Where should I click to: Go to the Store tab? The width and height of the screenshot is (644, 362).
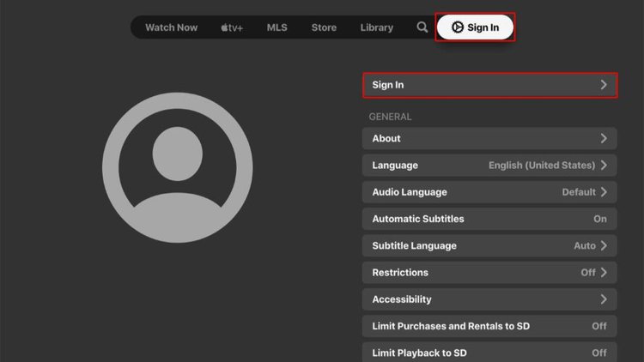(x=324, y=27)
